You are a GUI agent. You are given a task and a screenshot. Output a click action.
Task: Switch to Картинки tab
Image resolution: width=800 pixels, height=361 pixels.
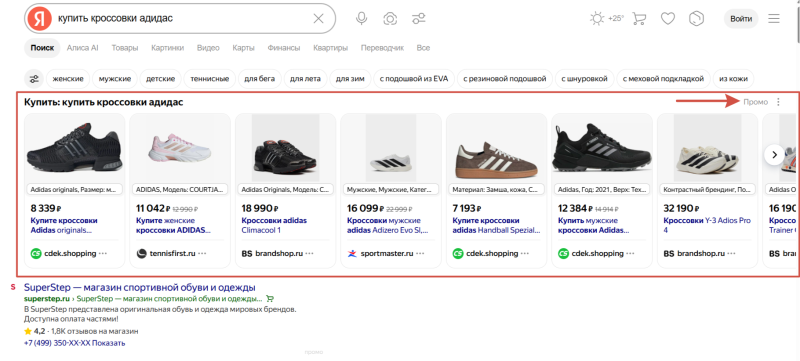click(x=167, y=48)
